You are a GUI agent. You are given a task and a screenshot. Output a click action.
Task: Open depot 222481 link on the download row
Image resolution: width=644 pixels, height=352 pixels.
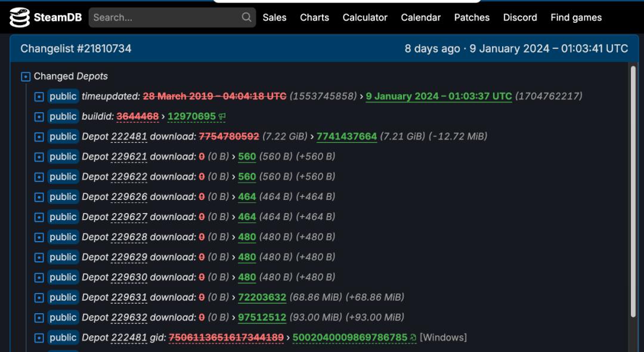tap(129, 137)
